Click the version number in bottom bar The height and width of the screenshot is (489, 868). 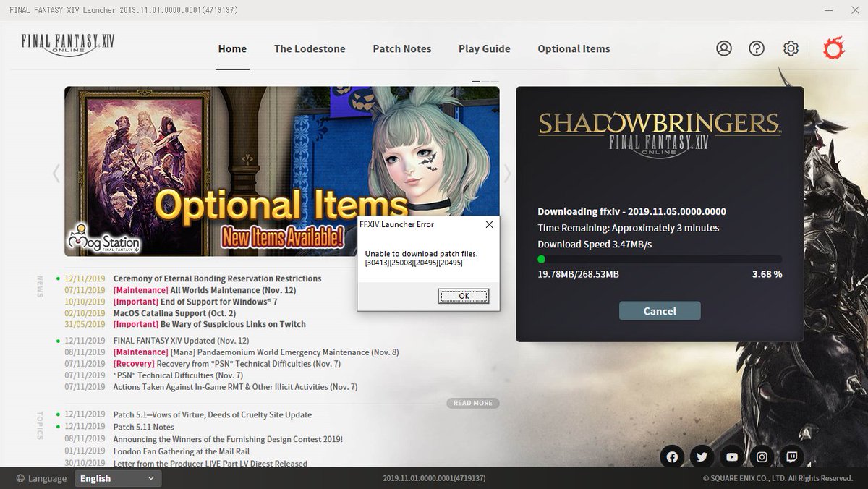click(434, 479)
